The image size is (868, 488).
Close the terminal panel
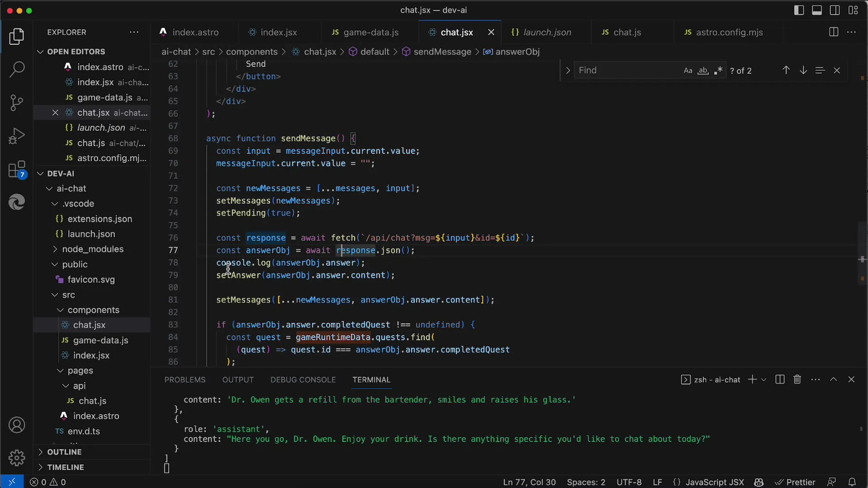(x=851, y=379)
